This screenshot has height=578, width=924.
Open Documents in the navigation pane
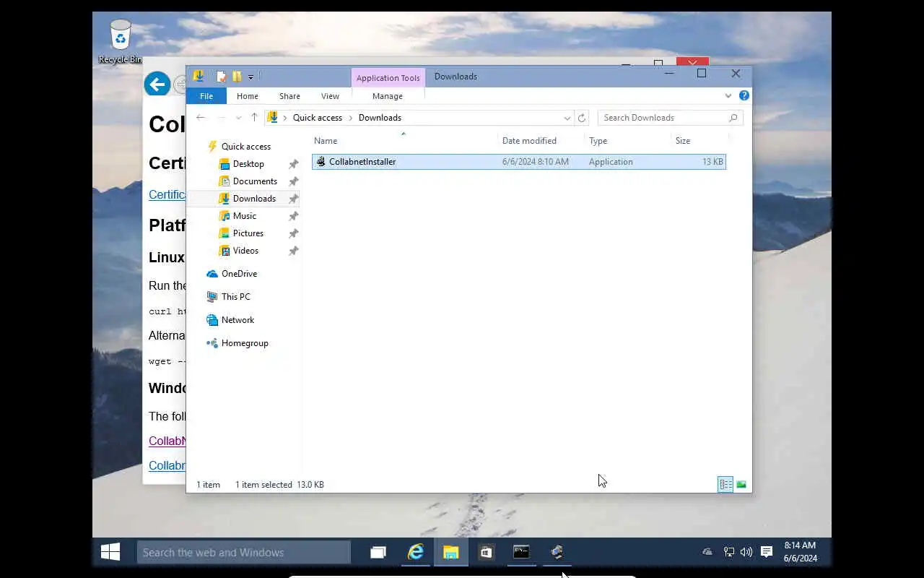pos(255,181)
